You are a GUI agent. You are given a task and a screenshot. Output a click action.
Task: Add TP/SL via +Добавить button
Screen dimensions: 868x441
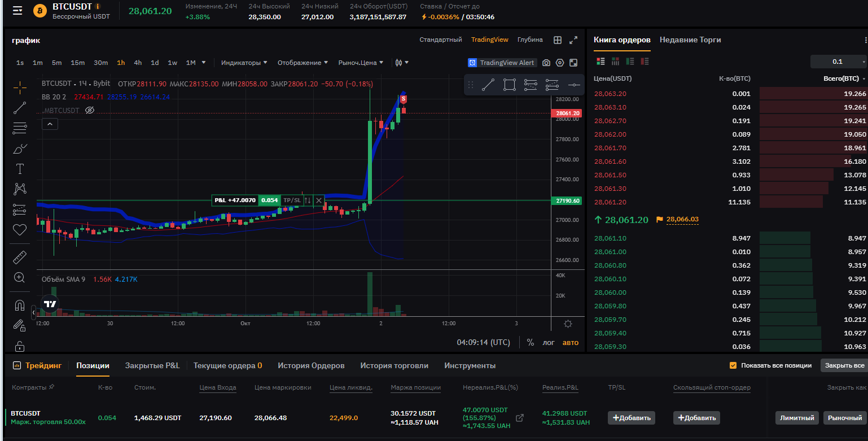click(632, 418)
